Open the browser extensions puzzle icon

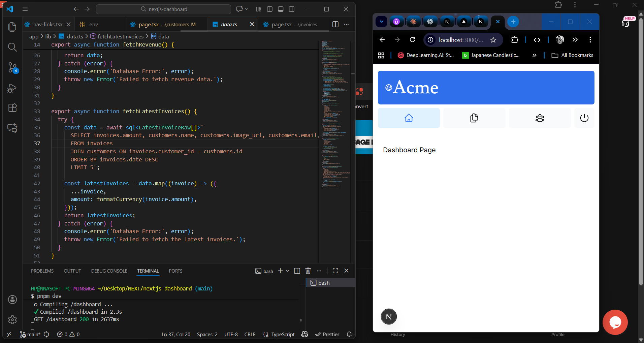click(515, 40)
